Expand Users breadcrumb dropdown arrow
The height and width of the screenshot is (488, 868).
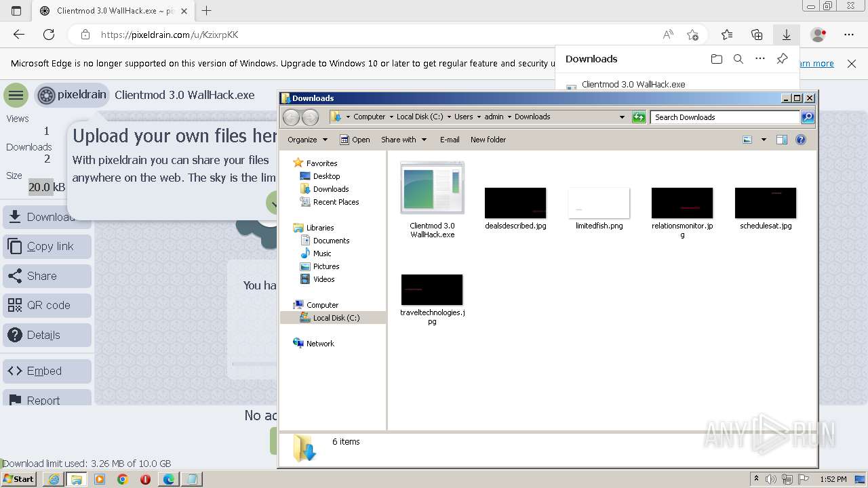point(480,117)
